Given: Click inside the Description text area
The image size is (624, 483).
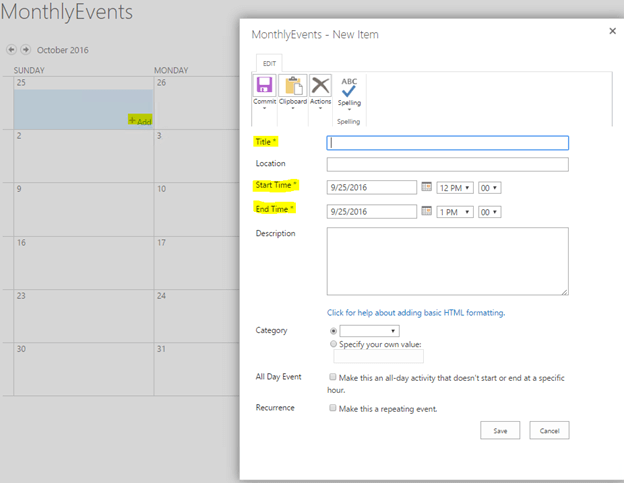Looking at the screenshot, I should (x=448, y=261).
